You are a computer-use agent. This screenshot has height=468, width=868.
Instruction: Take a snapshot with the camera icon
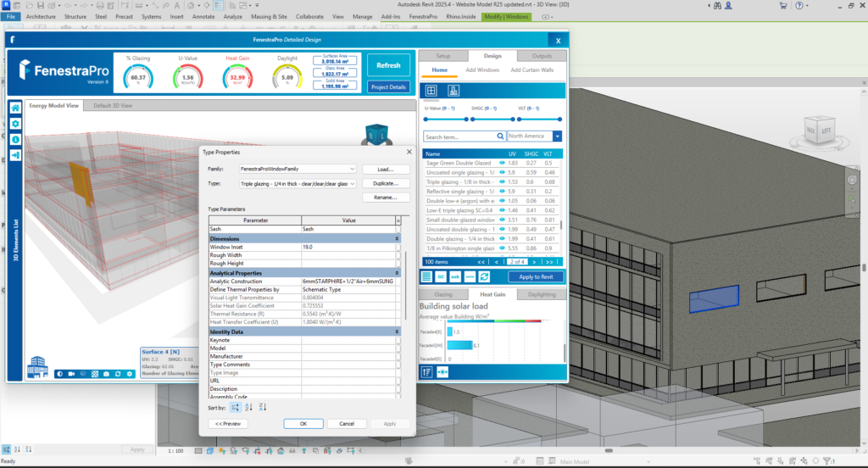pyautogui.click(x=106, y=374)
